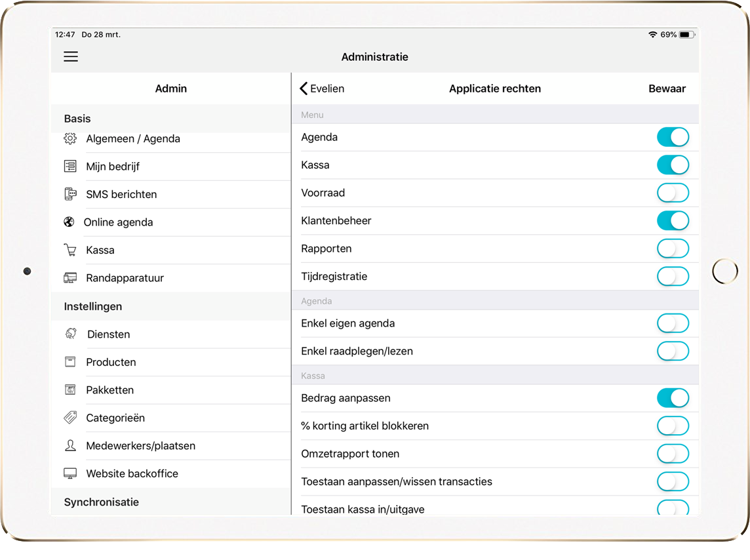Select Mijn bedrijf in sidebar

(x=170, y=167)
